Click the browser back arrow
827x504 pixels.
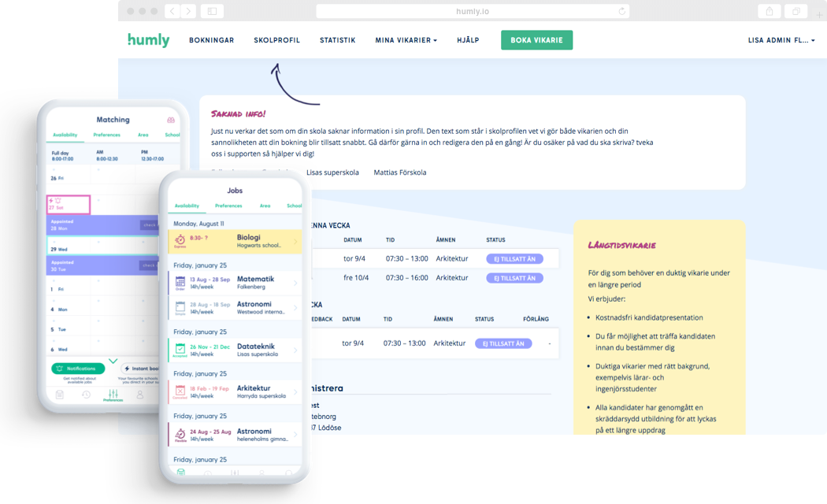click(172, 11)
